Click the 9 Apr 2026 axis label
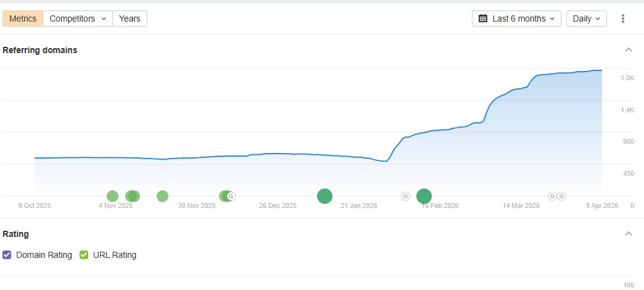The image size is (644, 290). tap(601, 206)
